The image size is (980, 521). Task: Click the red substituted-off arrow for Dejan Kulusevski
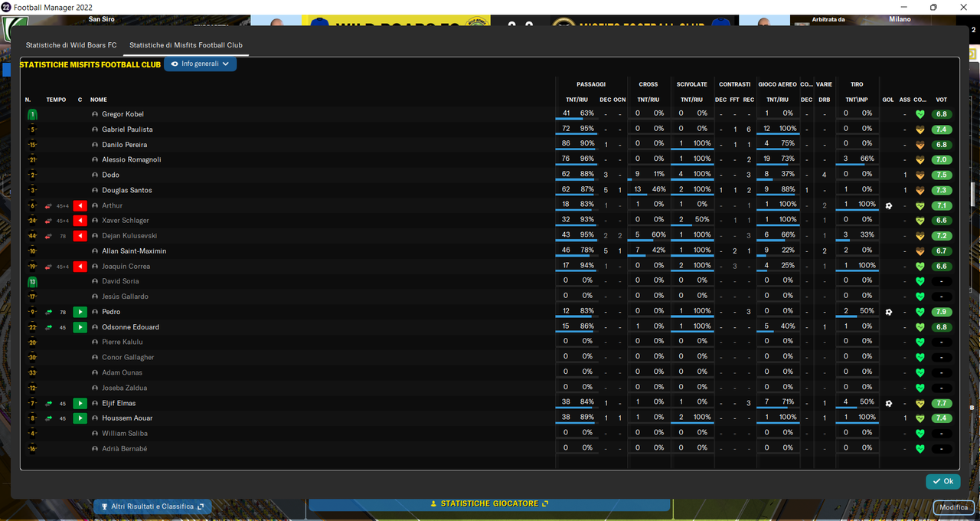80,236
